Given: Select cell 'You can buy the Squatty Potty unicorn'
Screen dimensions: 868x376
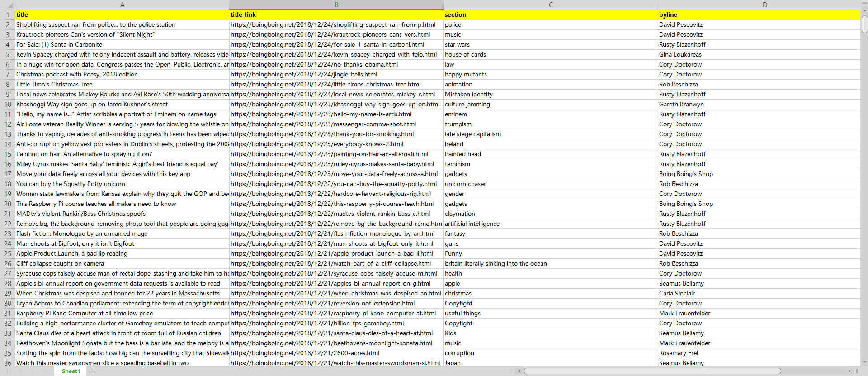Looking at the screenshot, I should tap(122, 184).
